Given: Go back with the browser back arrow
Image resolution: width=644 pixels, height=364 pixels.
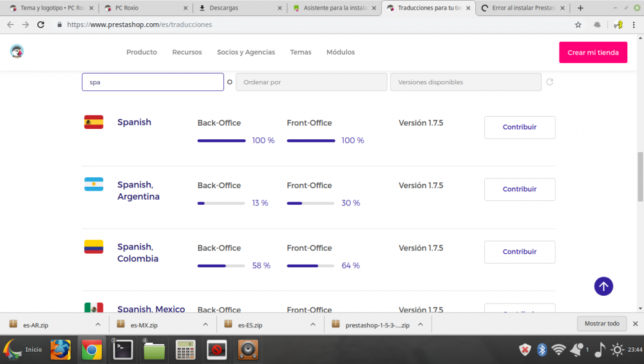Looking at the screenshot, I should point(10,24).
